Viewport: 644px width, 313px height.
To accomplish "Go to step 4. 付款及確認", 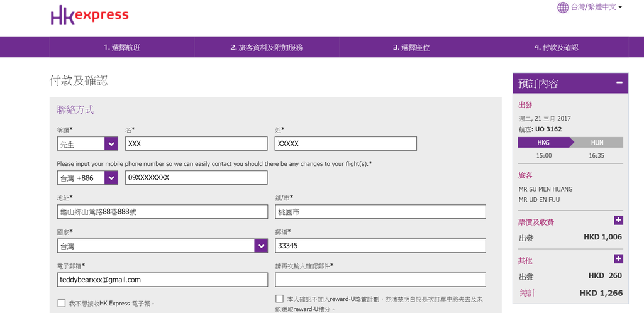I will pyautogui.click(x=556, y=47).
